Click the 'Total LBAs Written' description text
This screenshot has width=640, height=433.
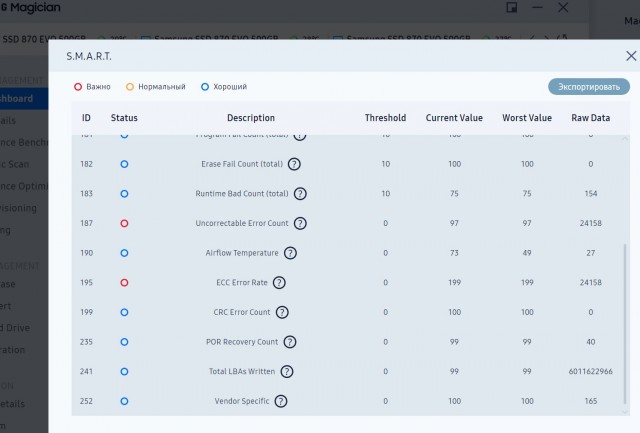242,372
